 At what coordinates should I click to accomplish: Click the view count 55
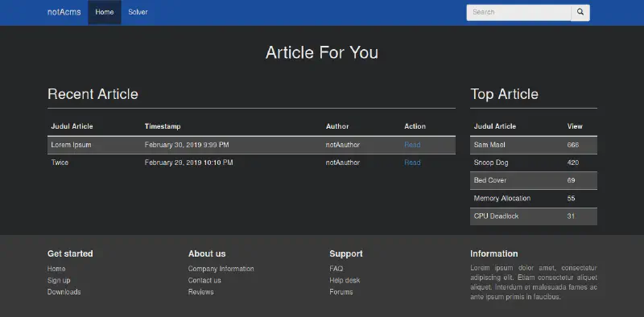pos(571,199)
